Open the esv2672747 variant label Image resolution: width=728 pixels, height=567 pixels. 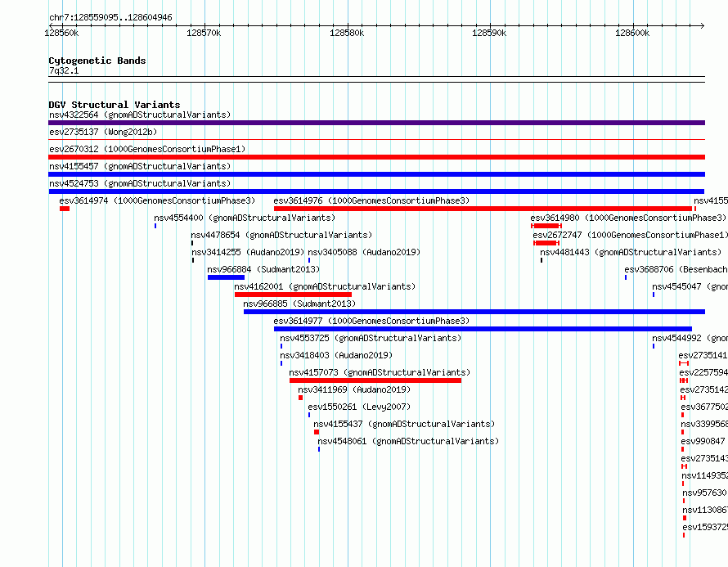click(631, 235)
